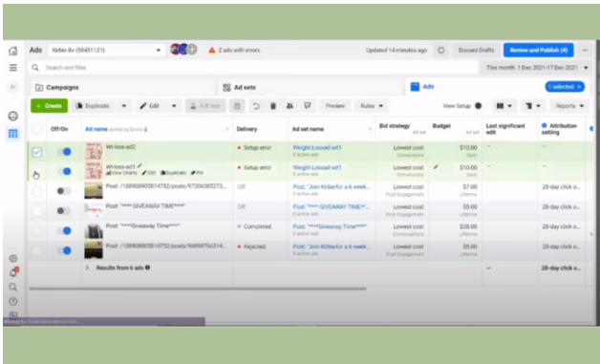Image resolution: width=600 pixels, height=364 pixels.
Task: Click the Results from 6 ads info icon
Action: 148,268
